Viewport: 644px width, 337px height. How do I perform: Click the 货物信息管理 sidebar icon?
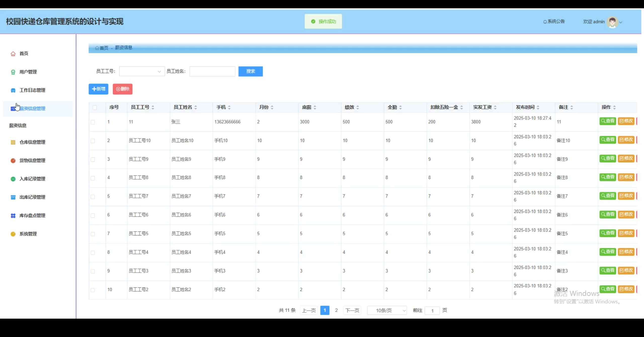[13, 161]
